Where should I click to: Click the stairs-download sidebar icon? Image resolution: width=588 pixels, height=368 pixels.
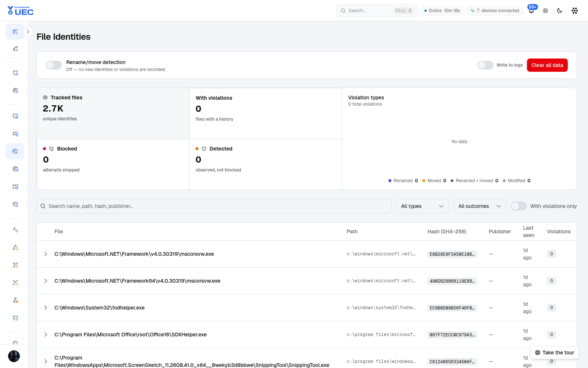tap(15, 49)
